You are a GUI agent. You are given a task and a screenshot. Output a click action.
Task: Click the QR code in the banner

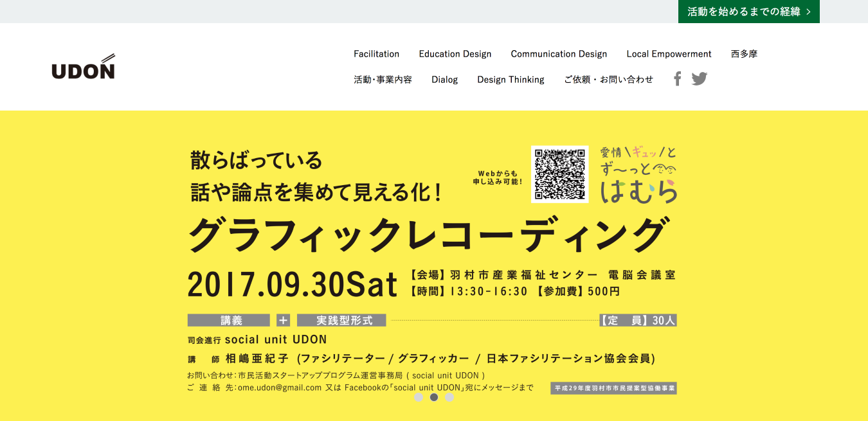coord(559,174)
